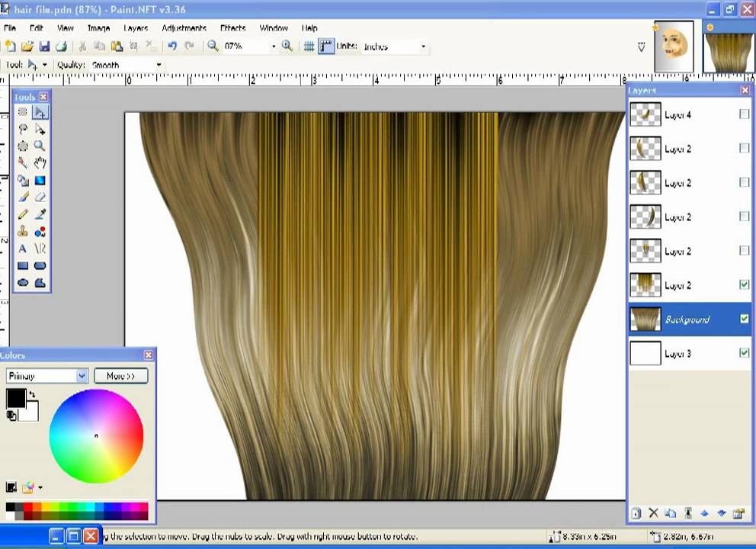Switch to the face image thumbnail
This screenshot has width=756, height=549.
click(x=674, y=47)
